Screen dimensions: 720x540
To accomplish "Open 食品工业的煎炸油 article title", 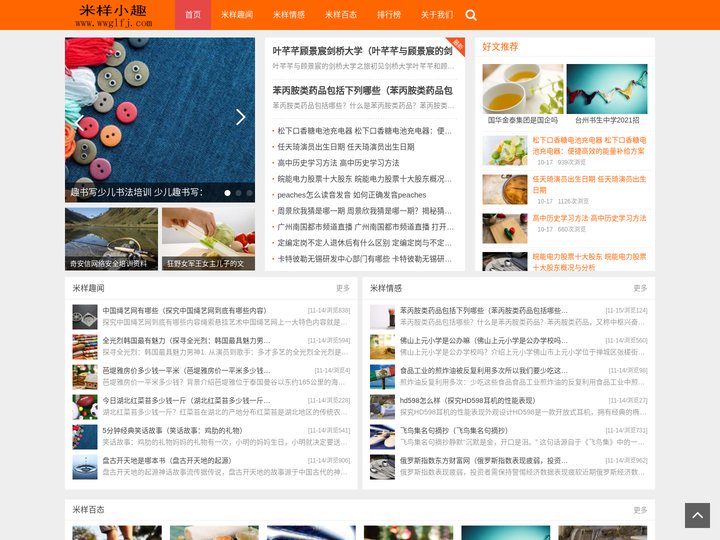I will coord(484,370).
